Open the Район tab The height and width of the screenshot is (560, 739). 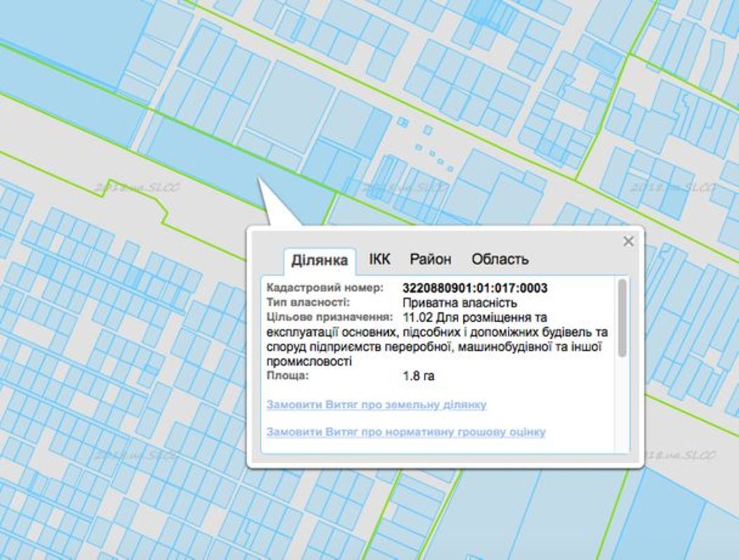(x=431, y=259)
